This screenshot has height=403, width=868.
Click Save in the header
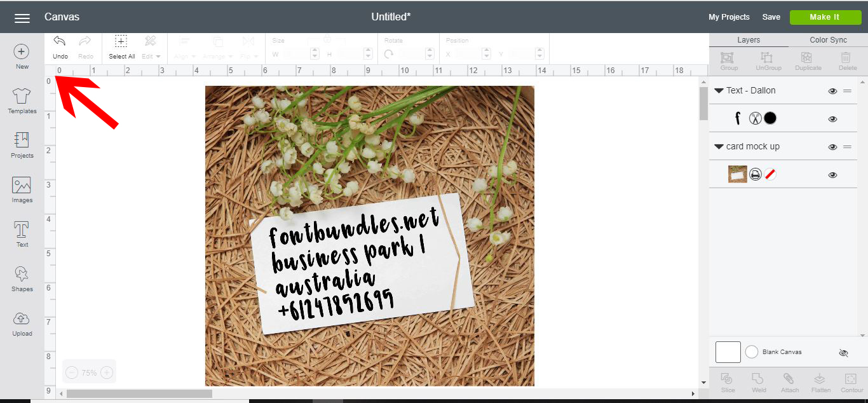771,17
